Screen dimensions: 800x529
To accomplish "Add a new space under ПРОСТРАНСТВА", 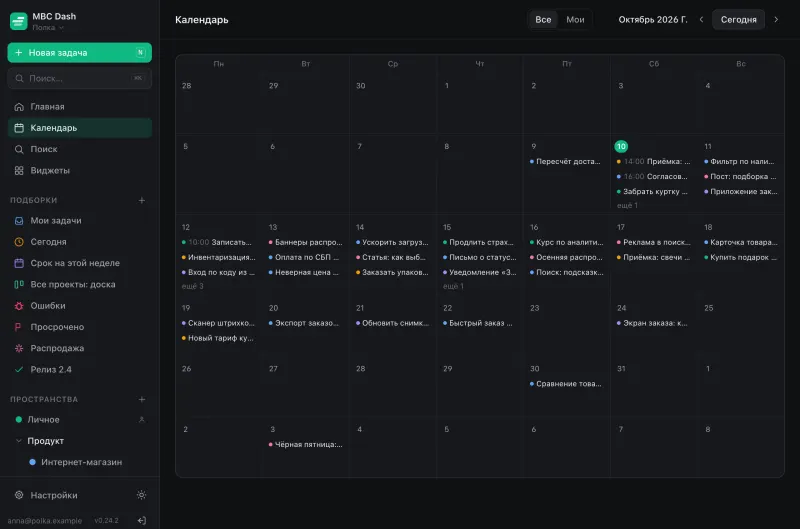I will [x=142, y=399].
